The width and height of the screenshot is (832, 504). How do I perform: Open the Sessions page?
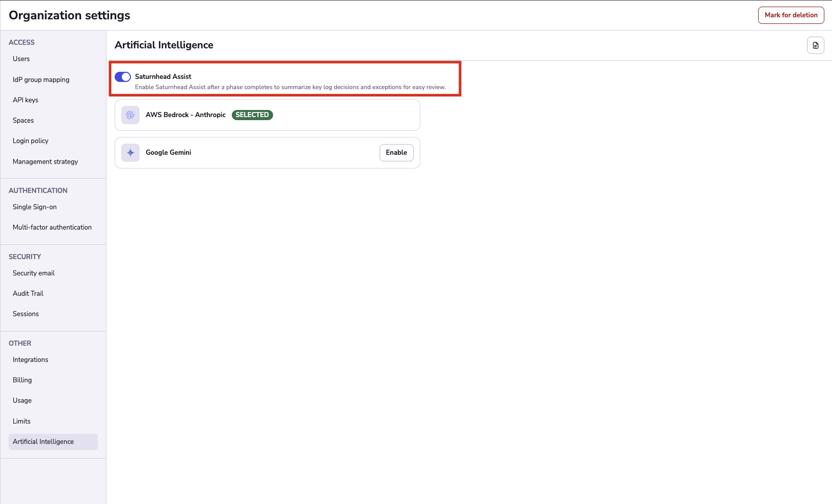[25, 314]
